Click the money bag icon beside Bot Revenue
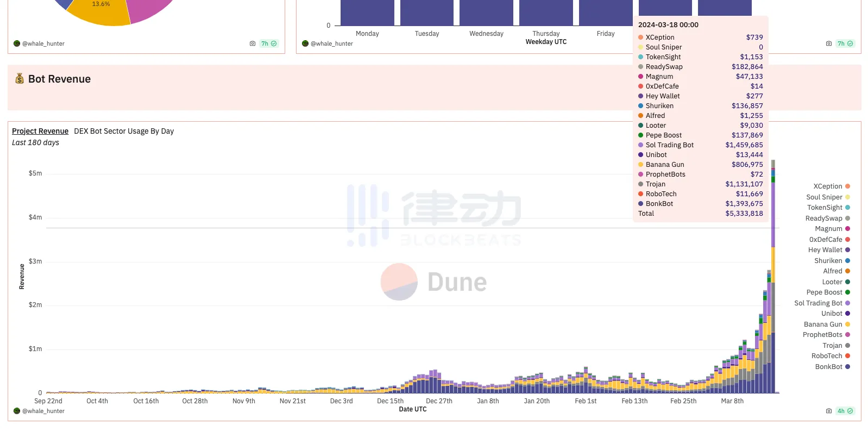The height and width of the screenshot is (431, 868). pyautogui.click(x=20, y=79)
